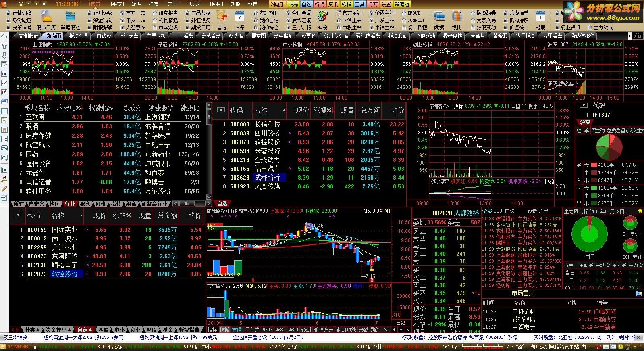Click 关闭 button at tab bar end
This screenshot has height=351, width=644.
click(x=638, y=36)
